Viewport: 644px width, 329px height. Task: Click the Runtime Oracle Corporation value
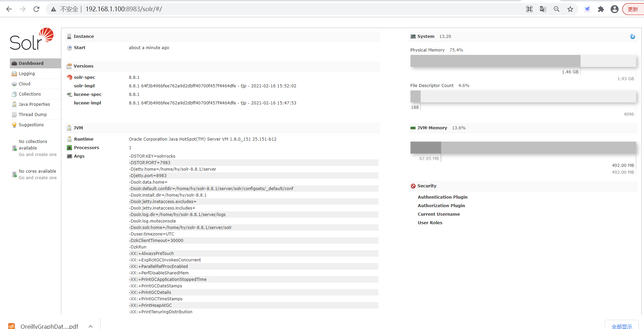203,139
